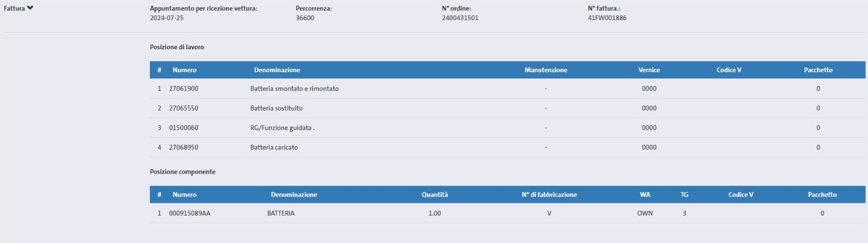868x243 pixels.
Task: Click the Denominazione header in work positions table
Action: 277,70
